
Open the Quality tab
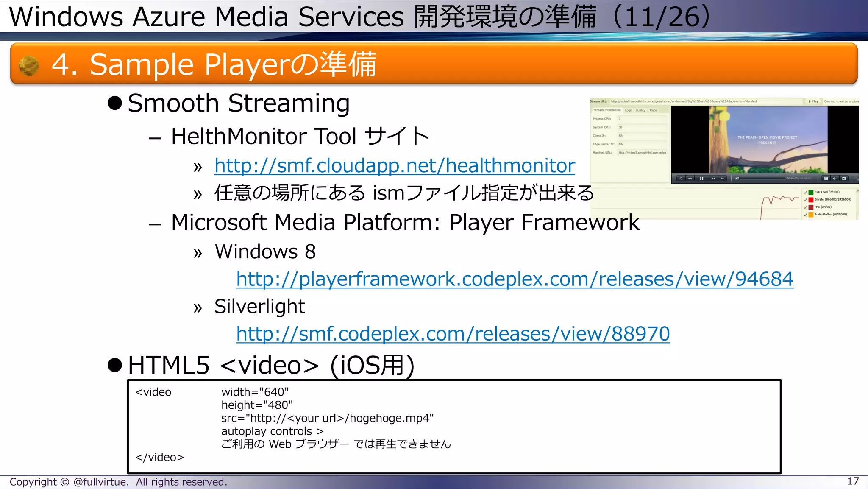coord(640,110)
